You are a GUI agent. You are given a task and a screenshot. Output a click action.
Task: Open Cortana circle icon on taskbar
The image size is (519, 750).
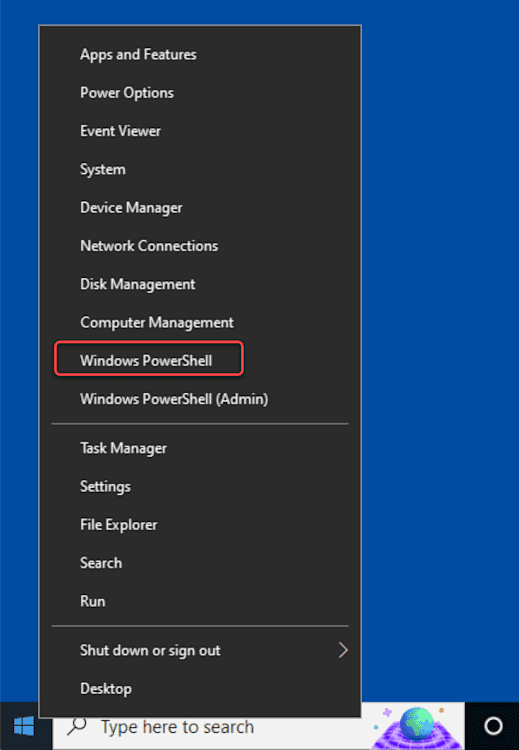tap(493, 726)
